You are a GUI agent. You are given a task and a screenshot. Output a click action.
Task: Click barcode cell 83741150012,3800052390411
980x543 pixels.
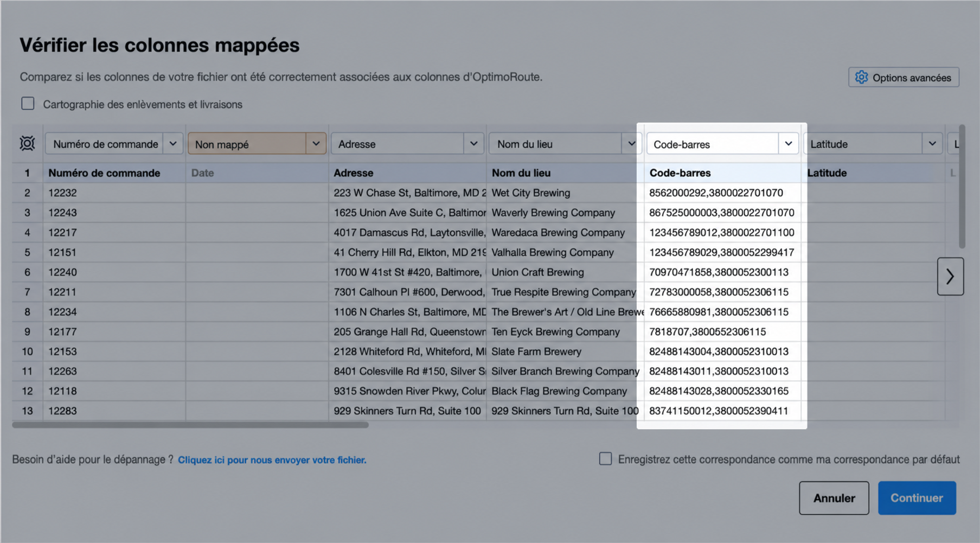tap(722, 411)
